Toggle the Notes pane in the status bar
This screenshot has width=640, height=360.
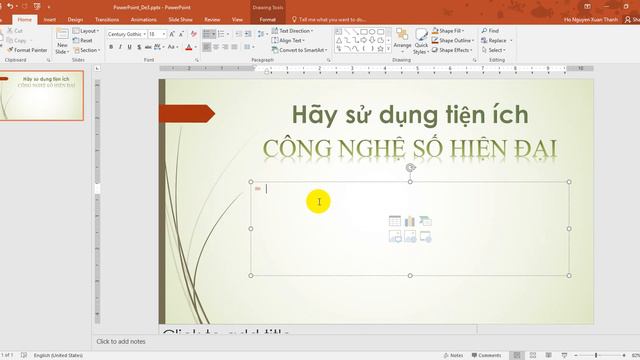point(453,356)
